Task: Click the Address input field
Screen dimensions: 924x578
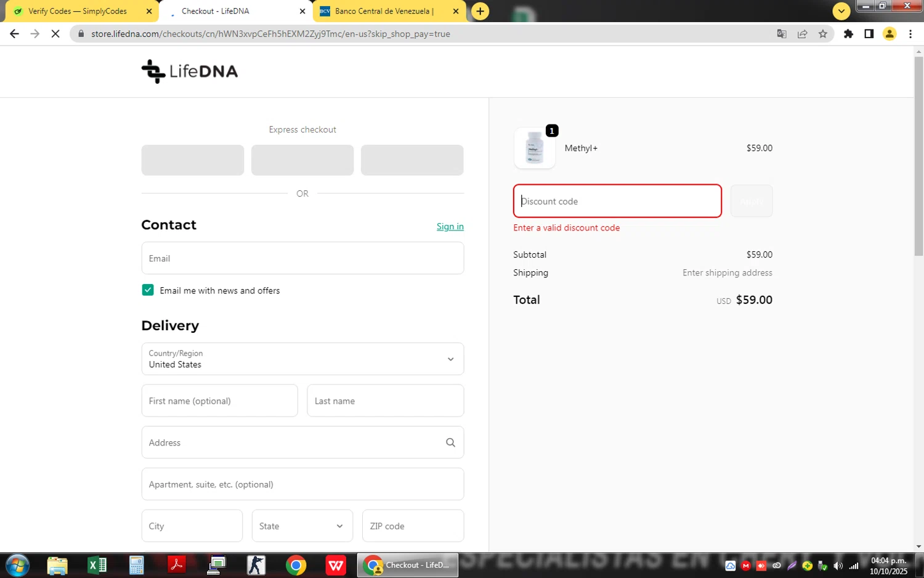Action: coord(302,442)
